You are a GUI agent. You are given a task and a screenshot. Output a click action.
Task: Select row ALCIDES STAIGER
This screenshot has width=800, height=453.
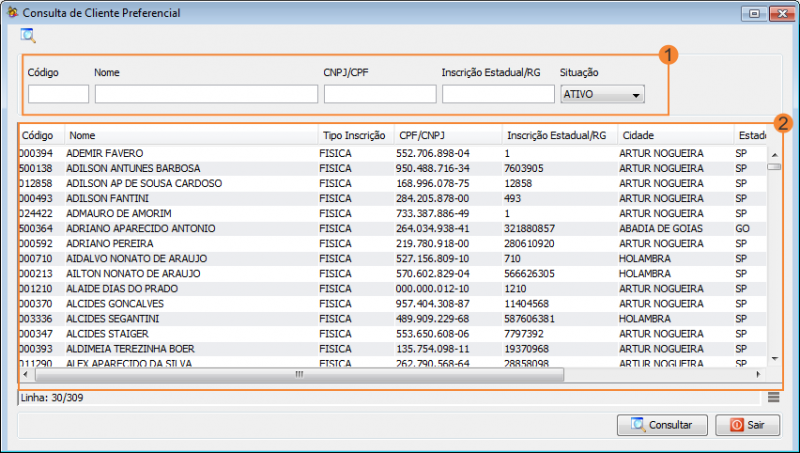(393, 334)
